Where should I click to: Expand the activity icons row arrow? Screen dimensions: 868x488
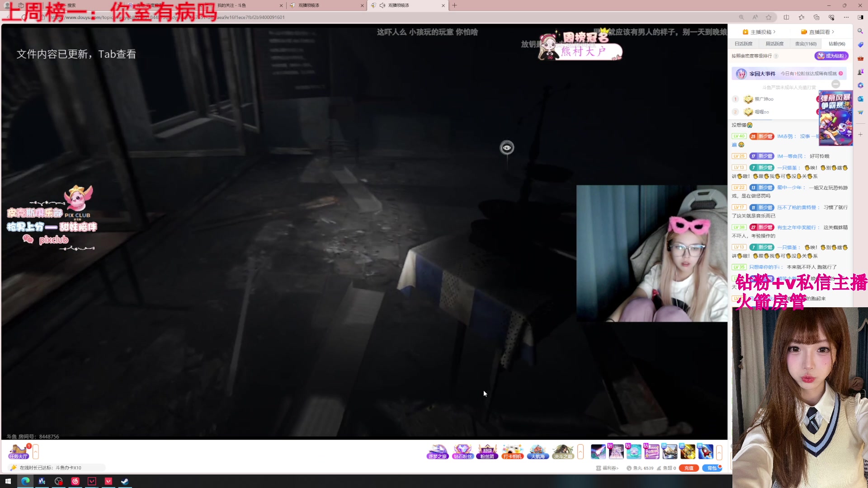[x=580, y=451]
